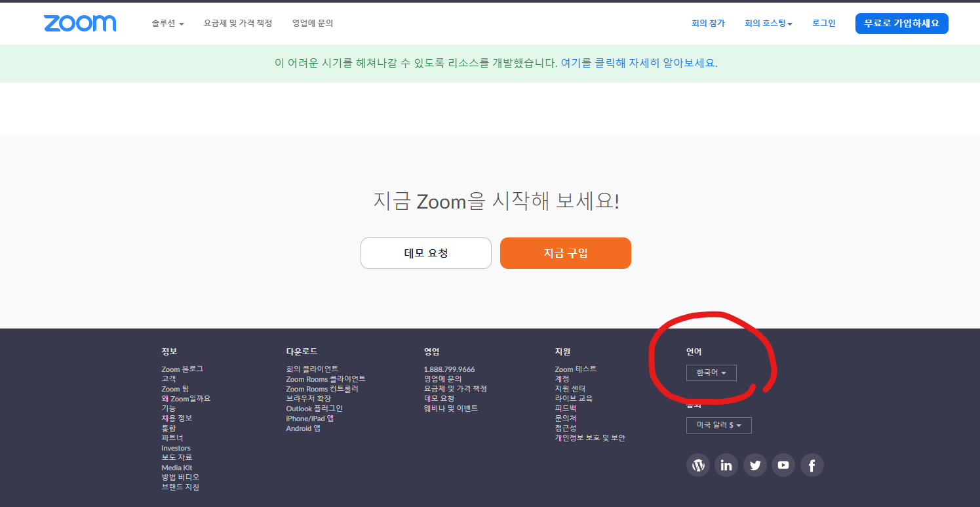
Task: Open the iPhone/iPad 앱 link
Action: pyautogui.click(x=309, y=418)
